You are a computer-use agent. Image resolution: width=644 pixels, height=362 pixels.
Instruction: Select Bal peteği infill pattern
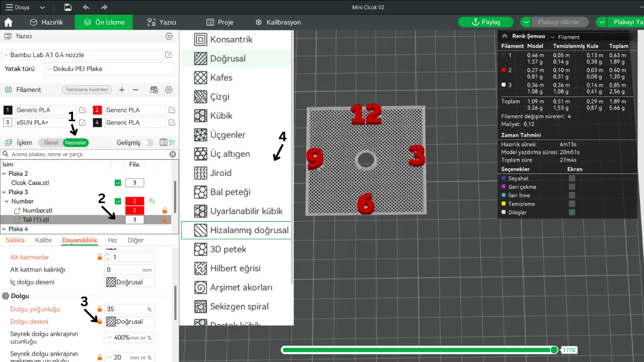(x=236, y=192)
